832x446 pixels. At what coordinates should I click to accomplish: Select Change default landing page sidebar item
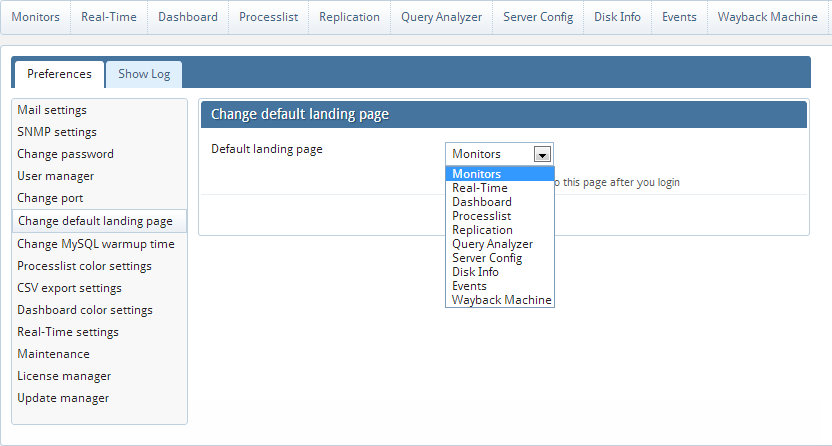[99, 221]
